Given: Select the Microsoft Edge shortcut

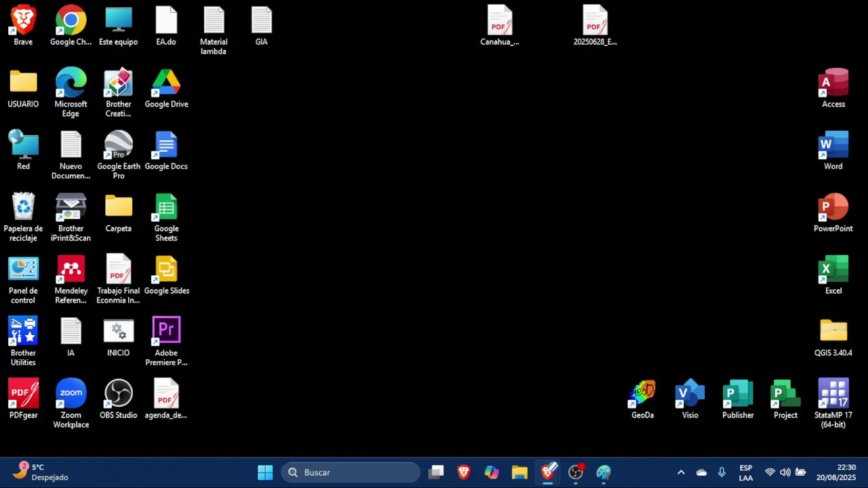Looking at the screenshot, I should (71, 93).
